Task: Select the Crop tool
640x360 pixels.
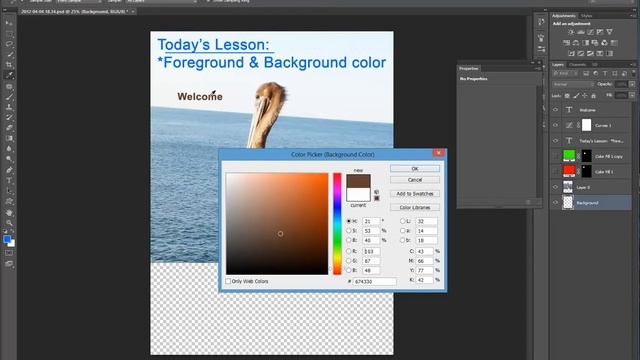Action: point(9,64)
